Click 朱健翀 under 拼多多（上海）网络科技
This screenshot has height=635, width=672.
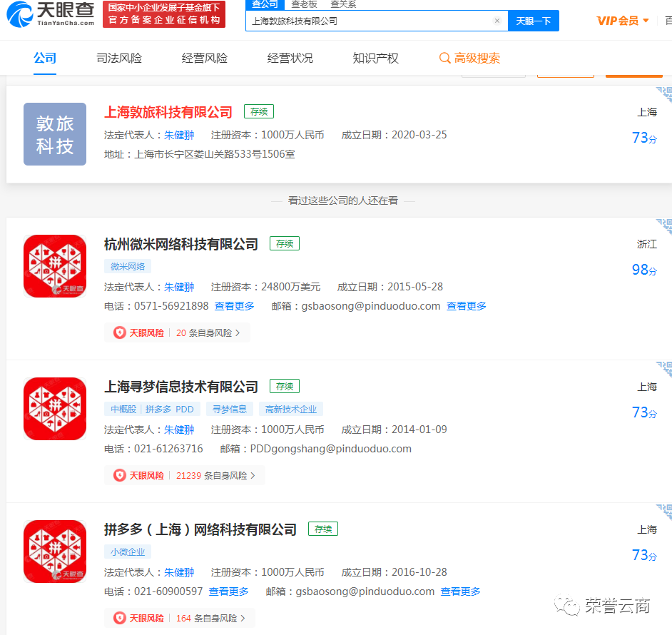pos(179,572)
